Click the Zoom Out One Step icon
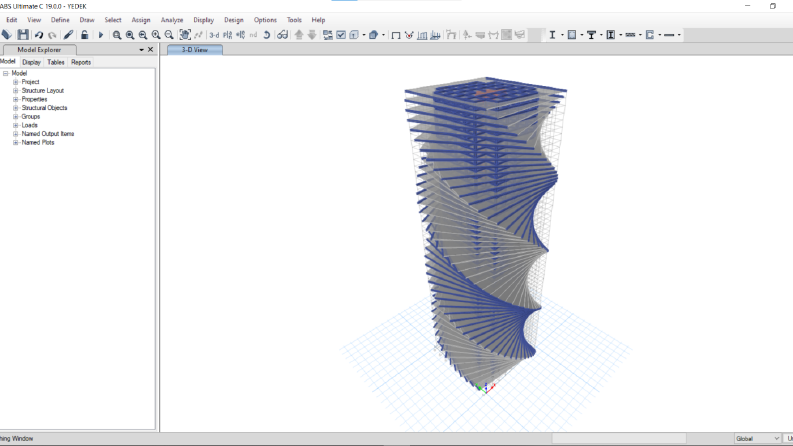 click(x=169, y=35)
